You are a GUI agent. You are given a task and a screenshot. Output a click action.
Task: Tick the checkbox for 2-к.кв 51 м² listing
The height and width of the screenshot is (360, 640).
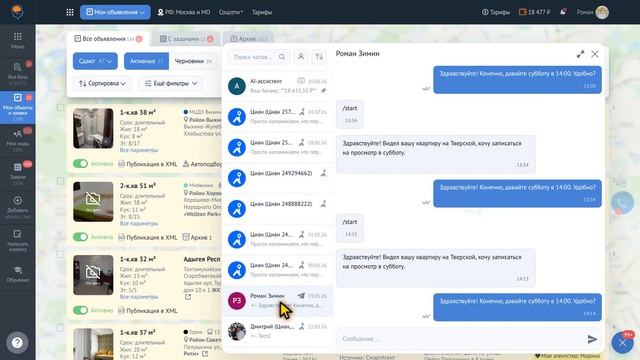[x=60, y=181]
